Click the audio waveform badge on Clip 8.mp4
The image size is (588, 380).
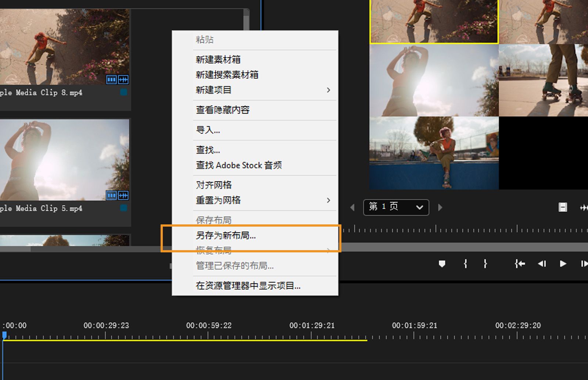tap(123, 79)
